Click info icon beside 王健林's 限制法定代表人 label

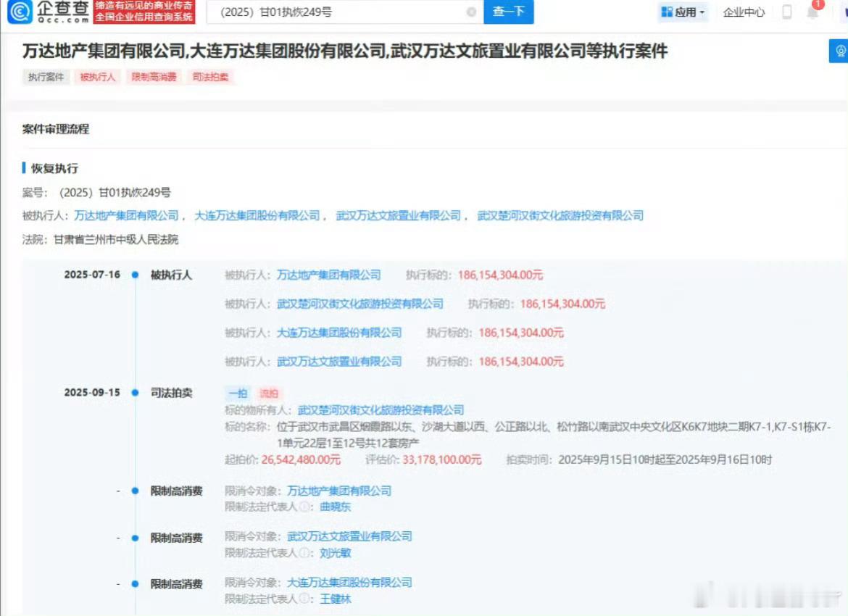304,599
